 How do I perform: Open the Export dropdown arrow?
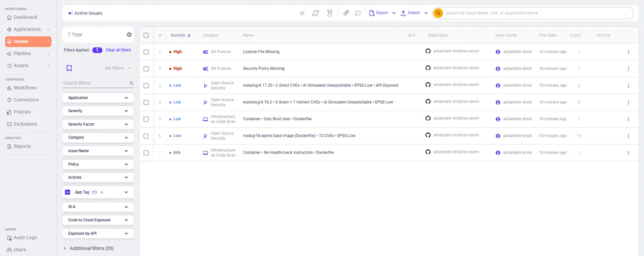[394, 13]
